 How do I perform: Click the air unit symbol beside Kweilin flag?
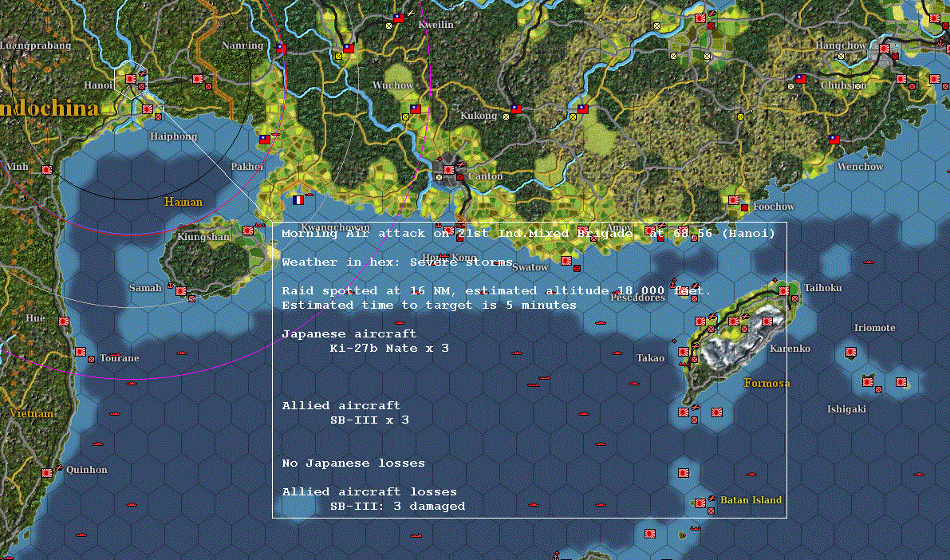[411, 13]
